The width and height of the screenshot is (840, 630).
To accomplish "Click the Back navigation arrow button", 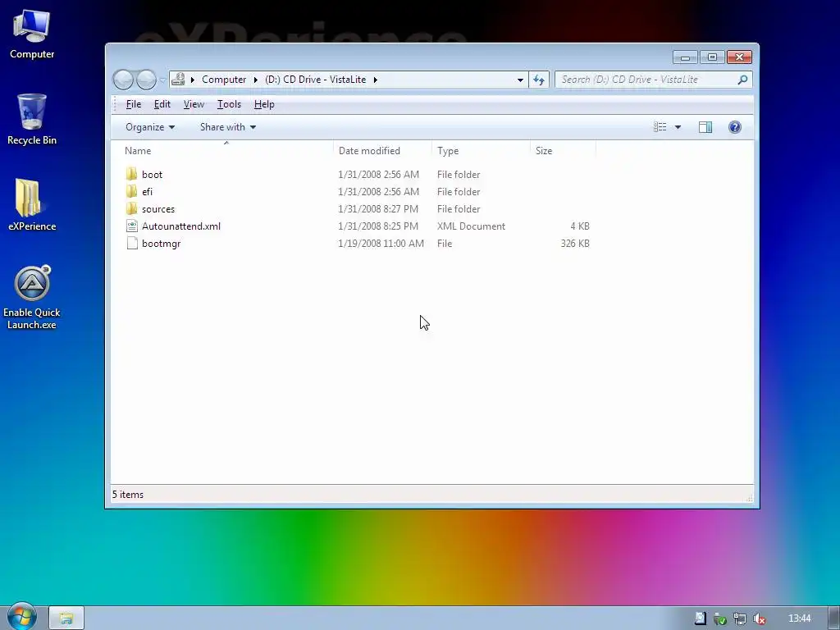I will click(123, 80).
